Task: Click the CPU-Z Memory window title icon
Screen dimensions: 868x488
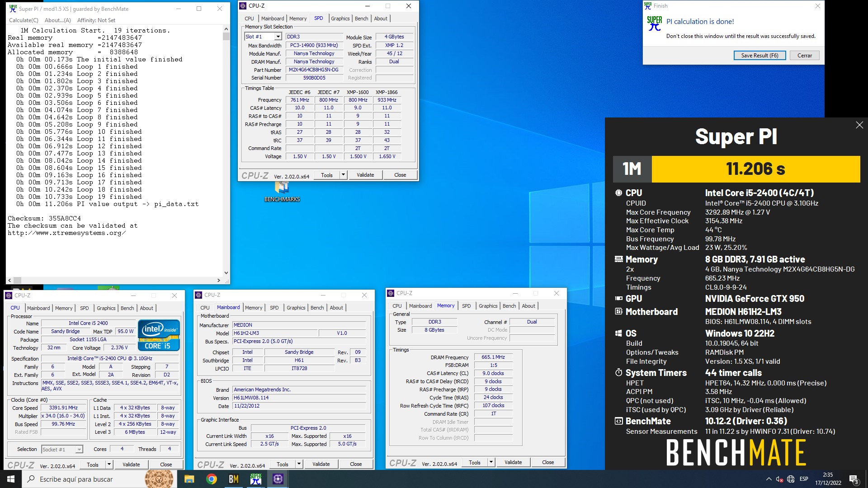Action: (x=391, y=293)
